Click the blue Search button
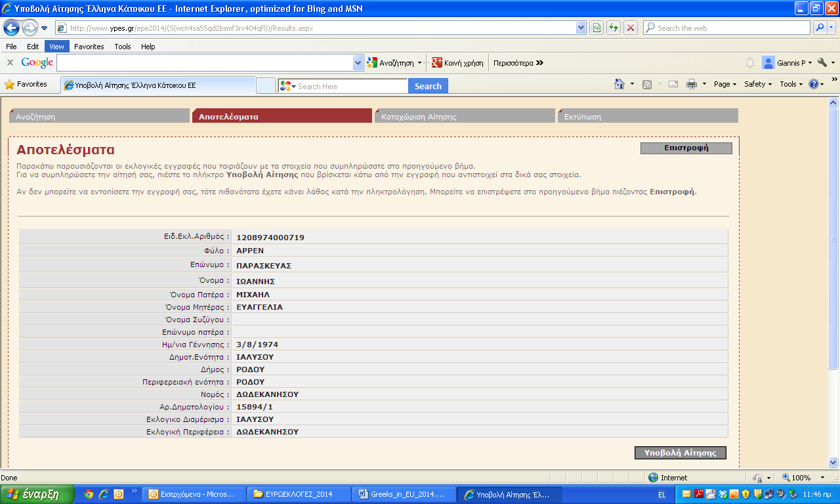 pos(428,86)
